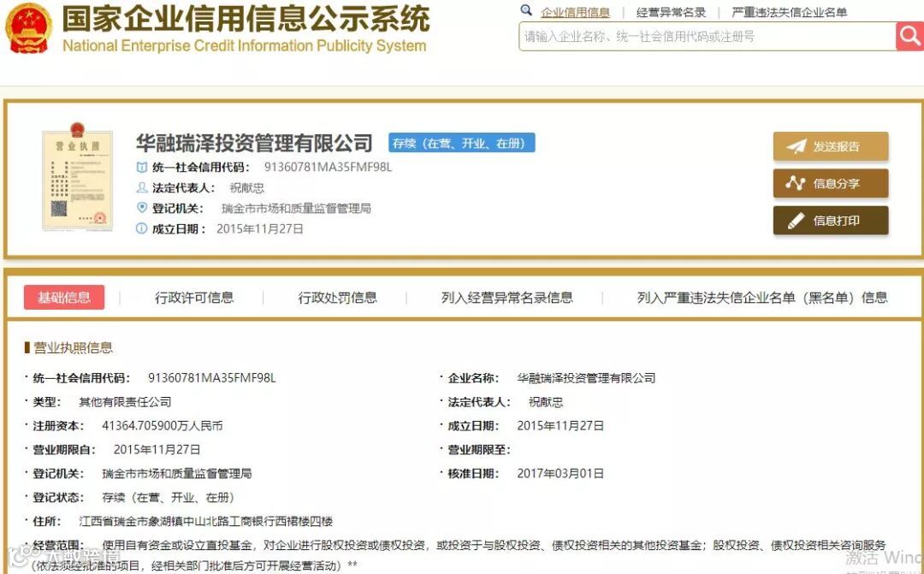This screenshot has height=574, width=924.
Task: Focus the enterprise name search field
Action: click(708, 37)
